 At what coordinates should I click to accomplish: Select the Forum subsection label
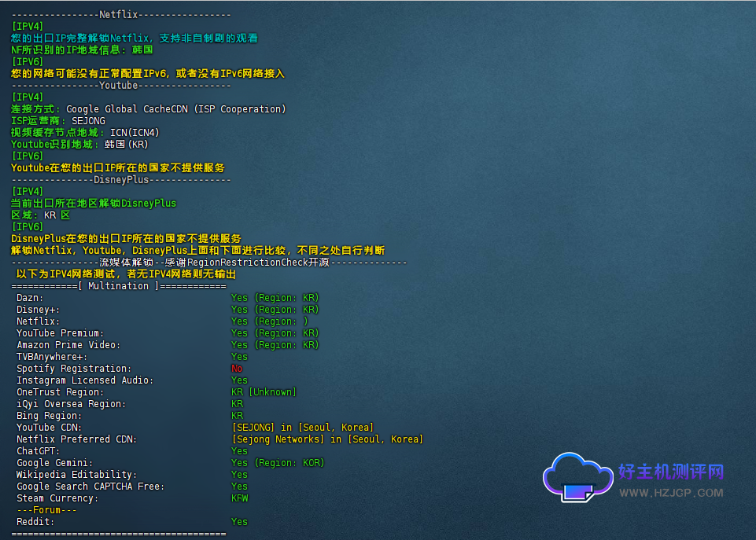coord(49,510)
